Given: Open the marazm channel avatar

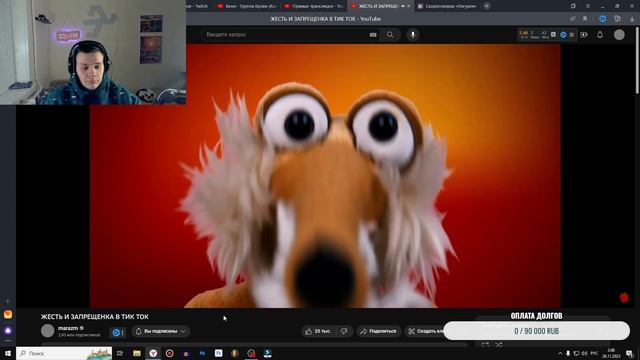Looking at the screenshot, I should pos(48,331).
